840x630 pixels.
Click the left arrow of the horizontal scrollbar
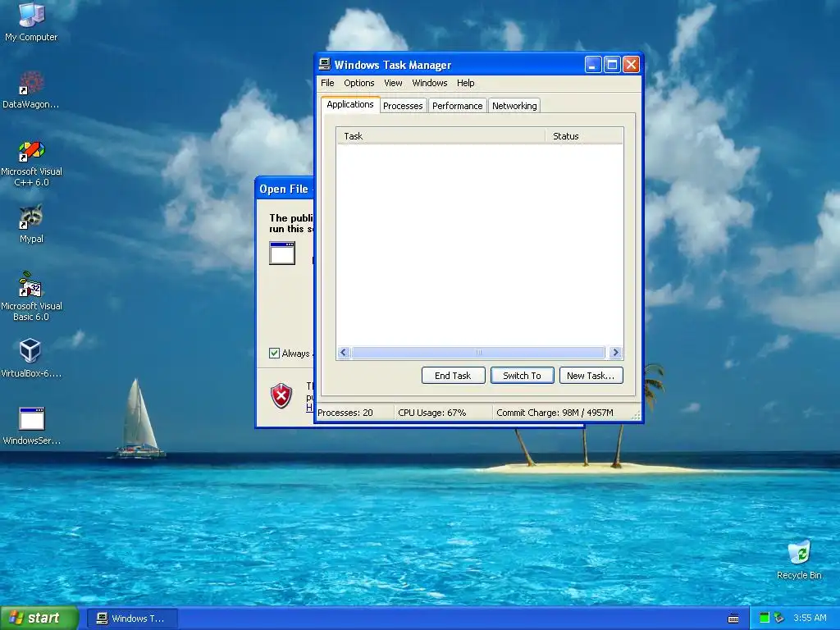coord(344,353)
